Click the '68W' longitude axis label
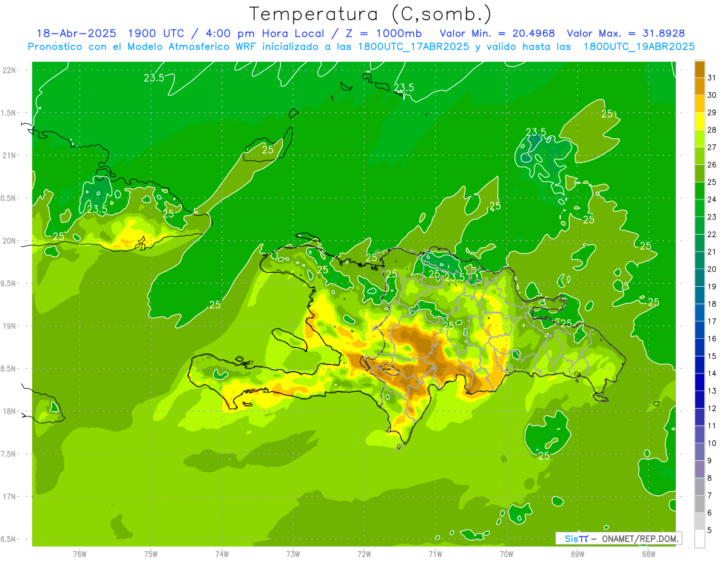 649,554
